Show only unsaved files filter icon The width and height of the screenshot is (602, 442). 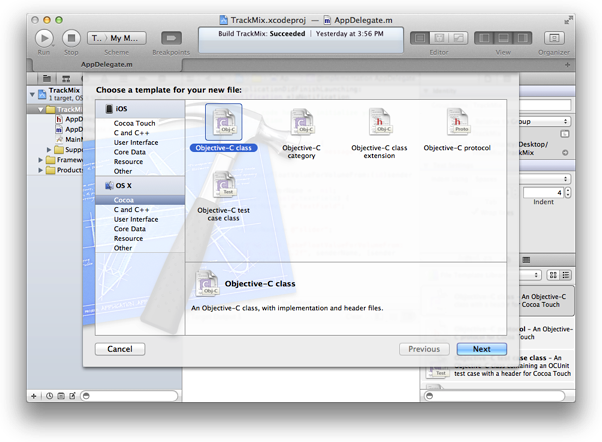(72, 396)
